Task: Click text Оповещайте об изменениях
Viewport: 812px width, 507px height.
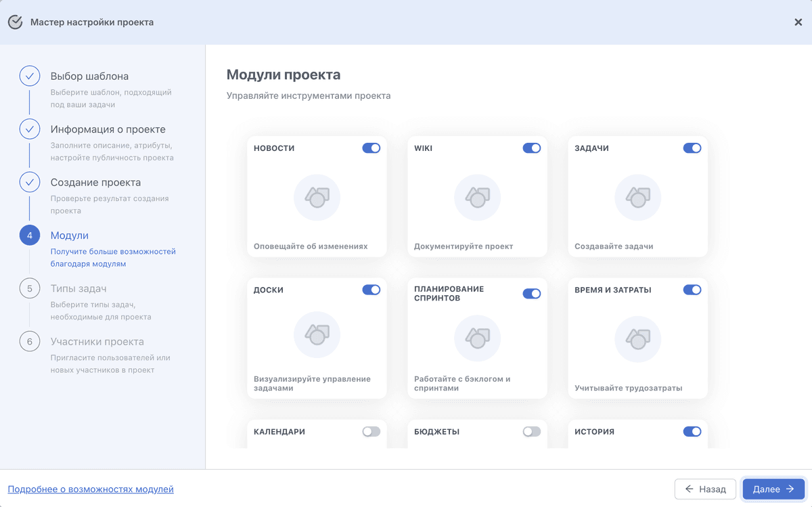Action: point(311,246)
